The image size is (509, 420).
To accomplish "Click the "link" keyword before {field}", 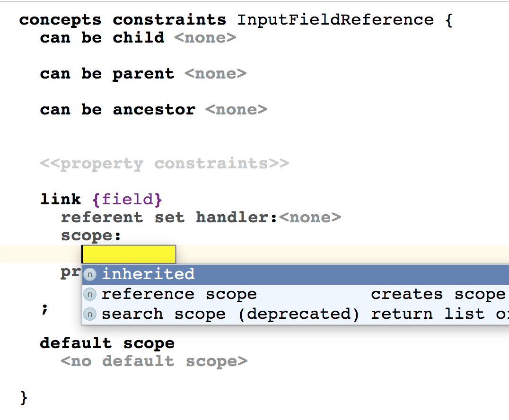I will click(x=61, y=199).
